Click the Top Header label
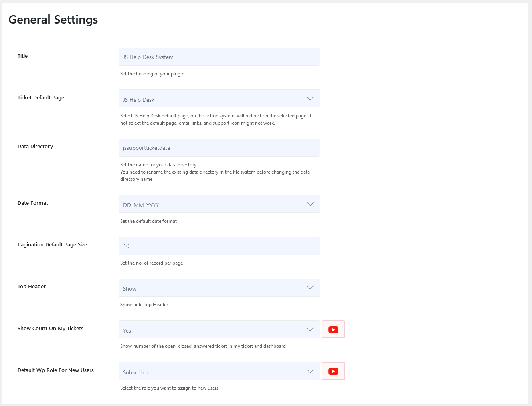This screenshot has width=532, height=406. pyautogui.click(x=32, y=287)
